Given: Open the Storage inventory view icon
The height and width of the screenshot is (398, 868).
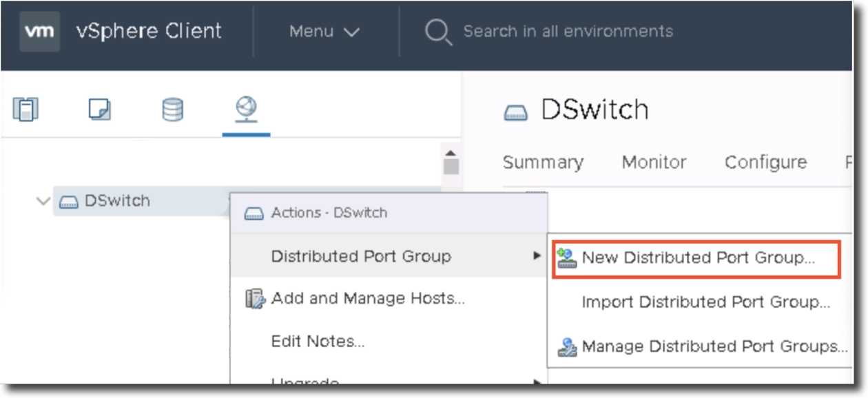Looking at the screenshot, I should [x=172, y=109].
